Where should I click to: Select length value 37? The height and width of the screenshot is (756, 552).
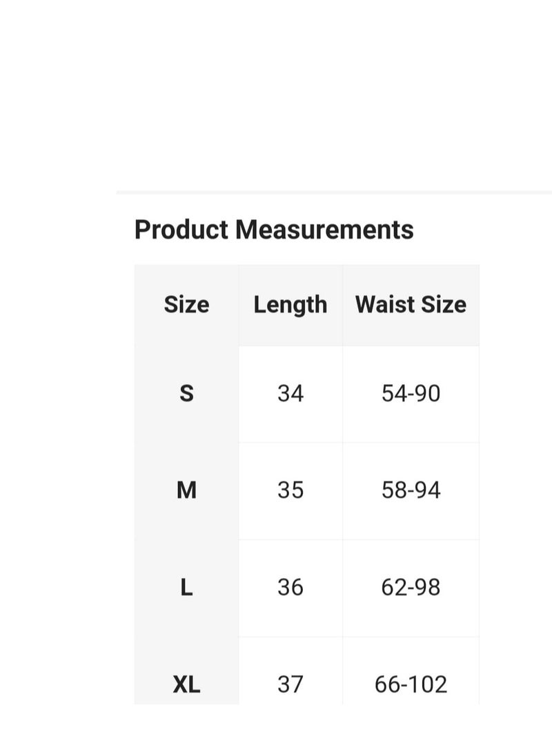[x=290, y=684]
